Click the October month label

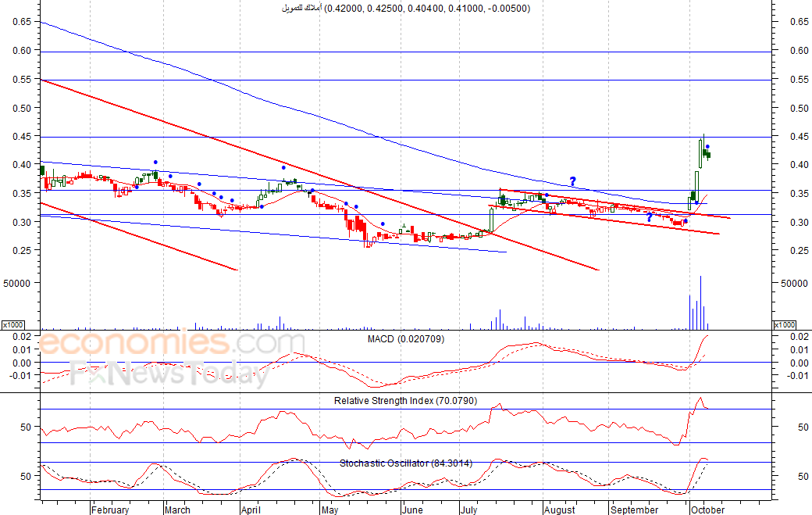[708, 510]
